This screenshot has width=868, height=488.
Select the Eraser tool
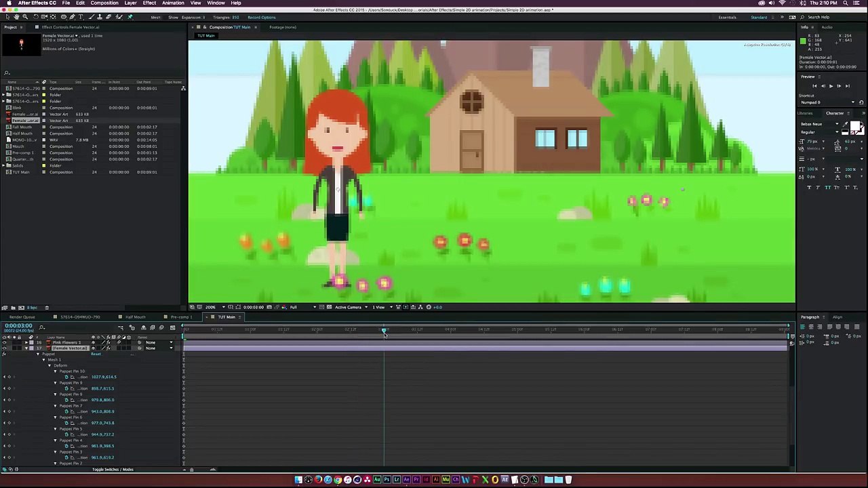(x=108, y=17)
